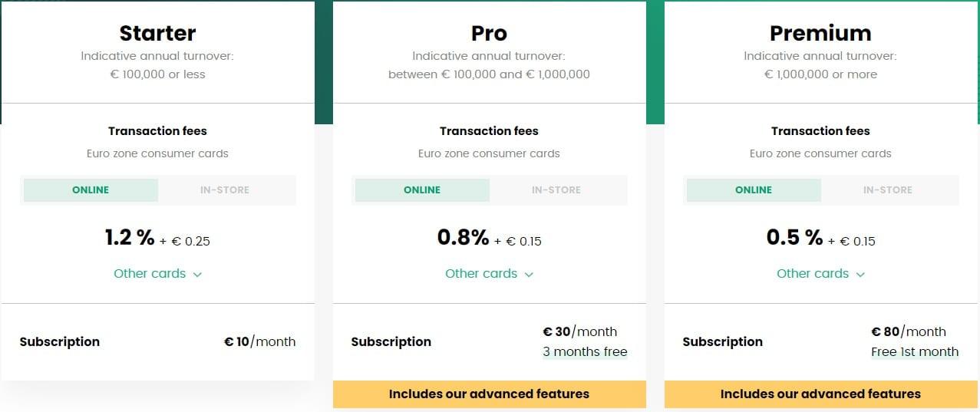This screenshot has width=980, height=412.
Task: Switch Starter plan to IN-STORE fees
Action: pos(225,190)
